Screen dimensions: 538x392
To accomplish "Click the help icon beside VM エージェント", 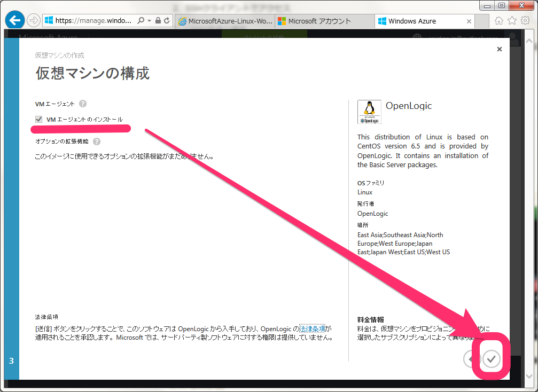I will point(83,104).
